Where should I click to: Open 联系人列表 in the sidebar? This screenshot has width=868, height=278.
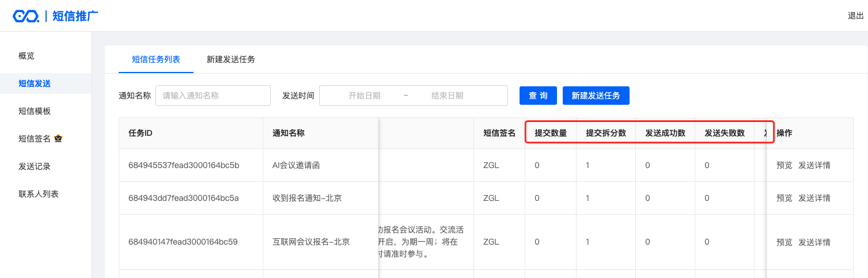(x=39, y=194)
